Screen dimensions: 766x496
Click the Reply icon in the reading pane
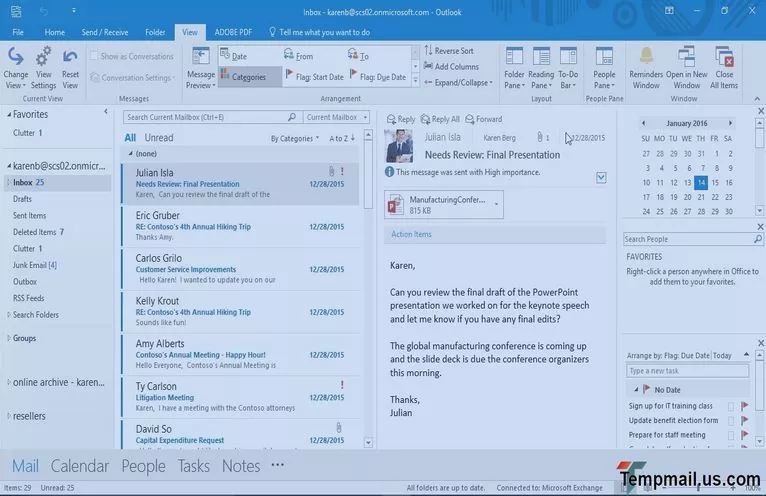pyautogui.click(x=400, y=119)
